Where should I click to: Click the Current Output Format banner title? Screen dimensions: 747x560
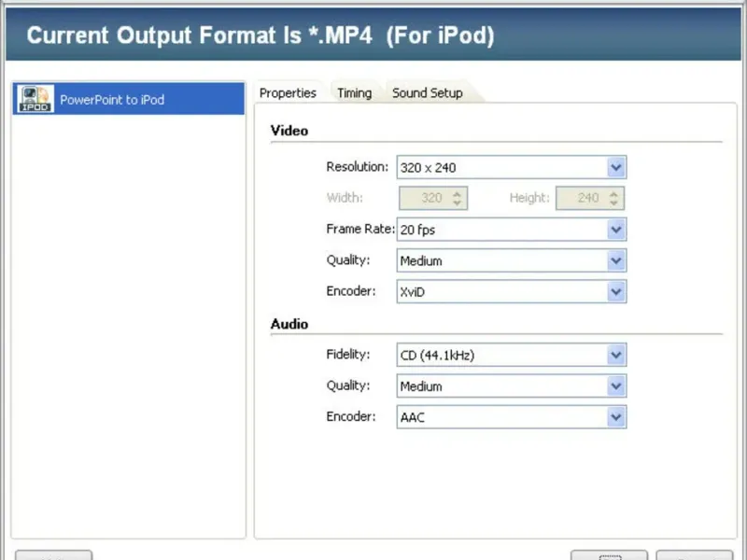(x=261, y=35)
